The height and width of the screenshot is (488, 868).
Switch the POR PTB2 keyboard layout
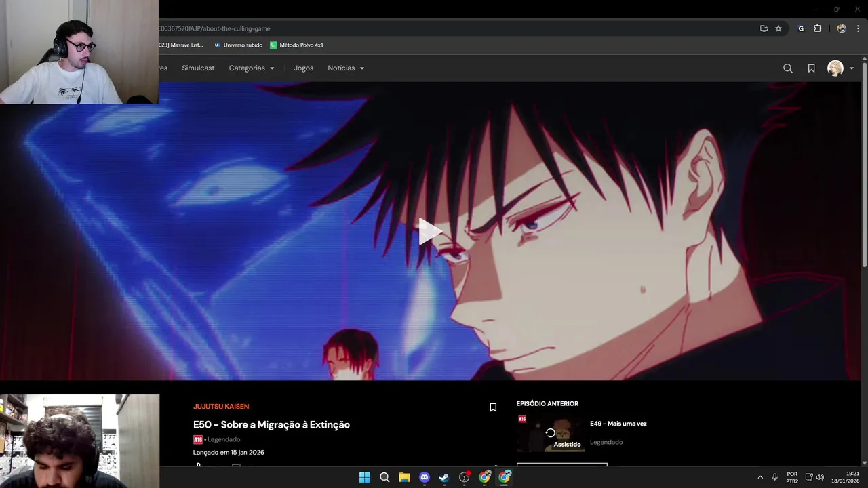(x=792, y=477)
